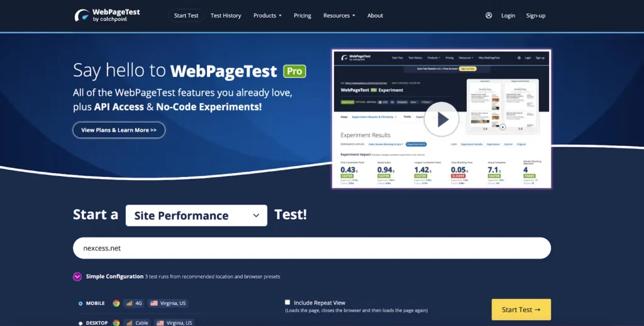The image size is (644, 326).
Task: Collapse the Simple Configuration section
Action: click(77, 276)
